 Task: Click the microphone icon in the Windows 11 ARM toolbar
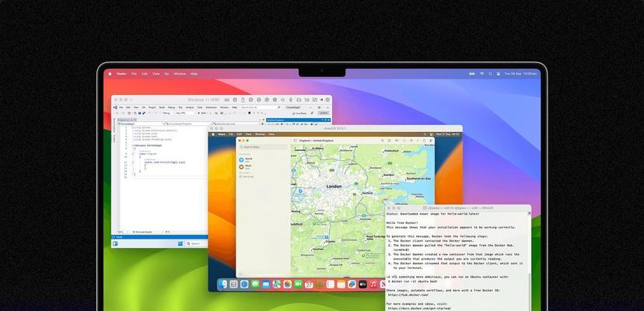290,100
